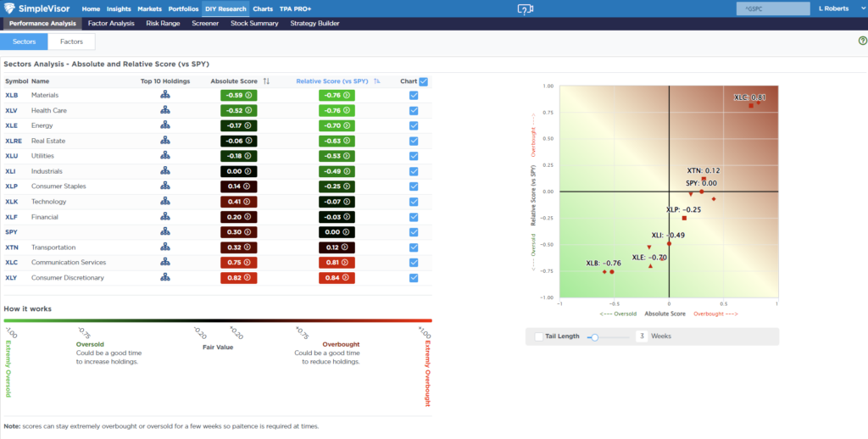The width and height of the screenshot is (868, 439).
Task: Open Top 10 Holdings for XLK Technology
Action: tap(165, 202)
